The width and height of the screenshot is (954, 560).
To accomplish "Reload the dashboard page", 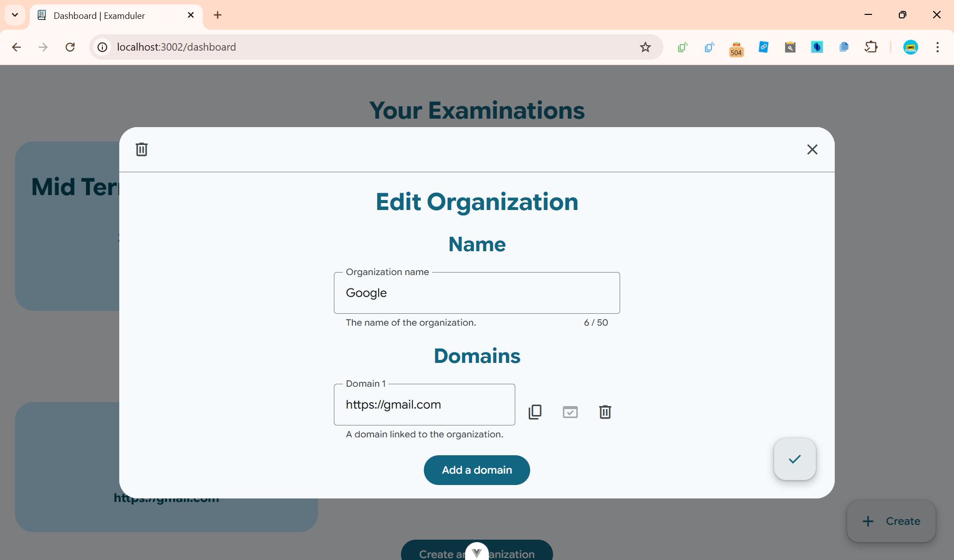I will (70, 47).
